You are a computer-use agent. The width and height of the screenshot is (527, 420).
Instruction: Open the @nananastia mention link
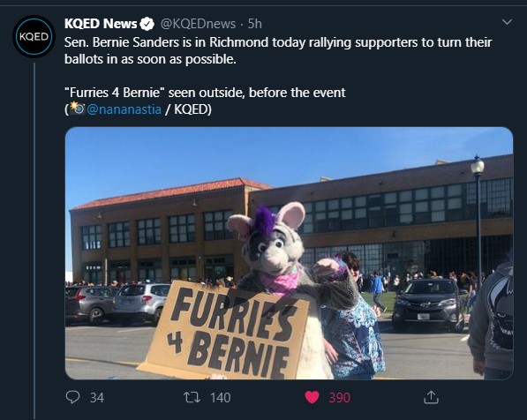click(x=124, y=109)
